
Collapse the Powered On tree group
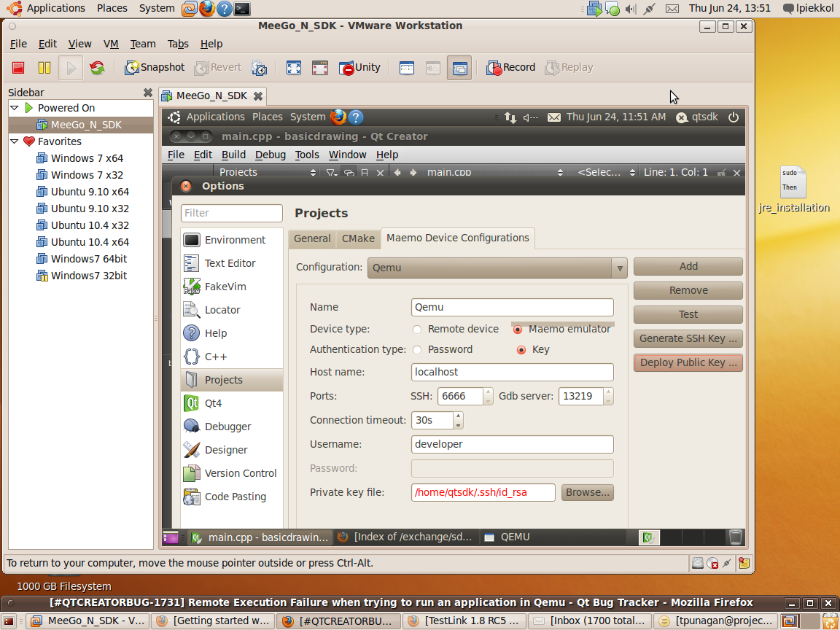tap(15, 108)
